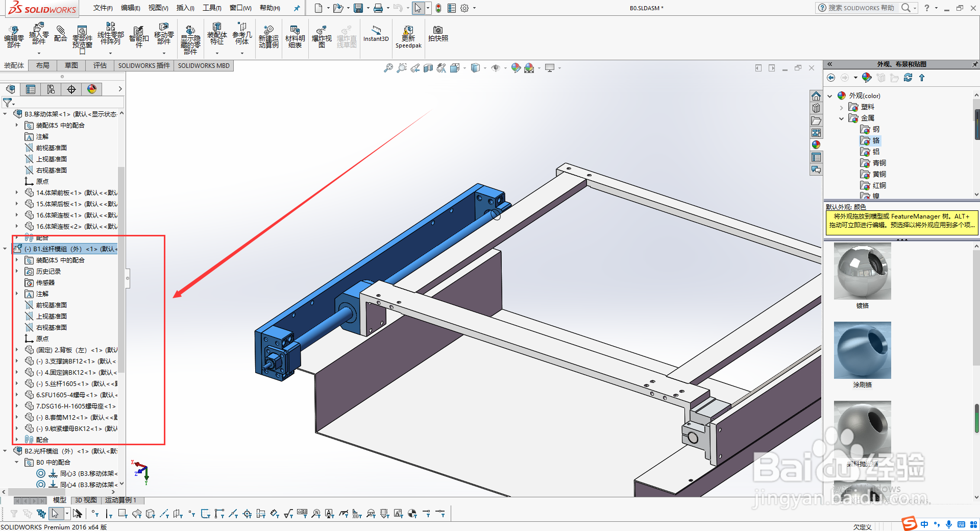Open the Bill of Materials tool
This screenshot has height=531, width=980.
295,37
